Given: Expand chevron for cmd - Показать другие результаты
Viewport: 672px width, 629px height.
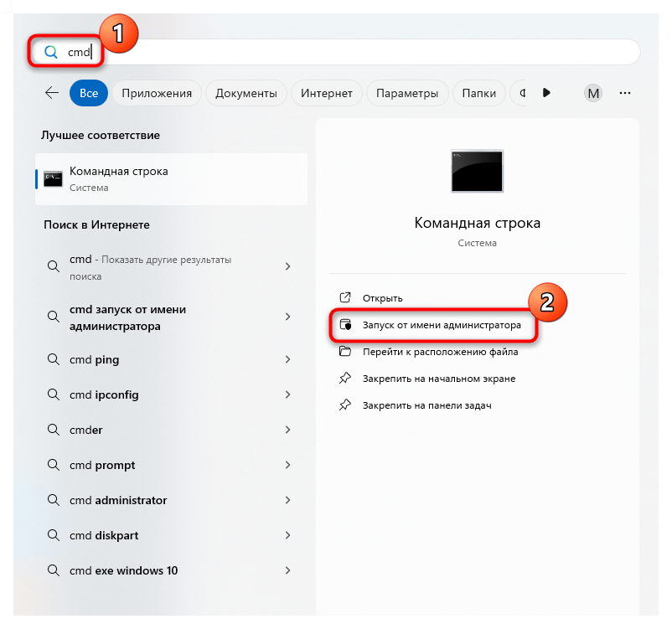Looking at the screenshot, I should click(288, 266).
